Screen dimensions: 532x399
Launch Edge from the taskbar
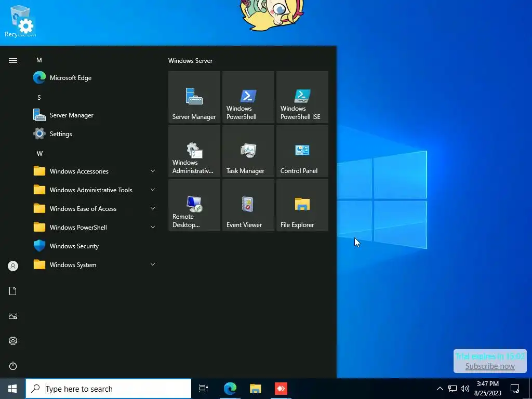[230, 389]
